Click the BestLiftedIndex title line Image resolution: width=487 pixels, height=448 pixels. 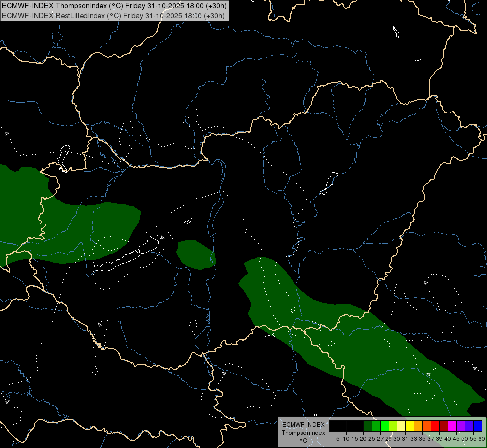tap(113, 16)
